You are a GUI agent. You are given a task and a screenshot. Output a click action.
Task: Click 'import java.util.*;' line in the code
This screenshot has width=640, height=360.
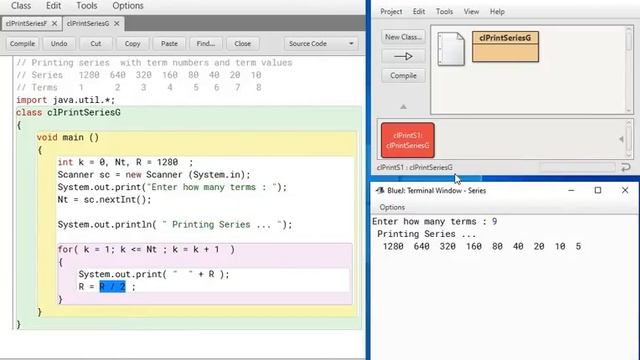pyautogui.click(x=66, y=100)
